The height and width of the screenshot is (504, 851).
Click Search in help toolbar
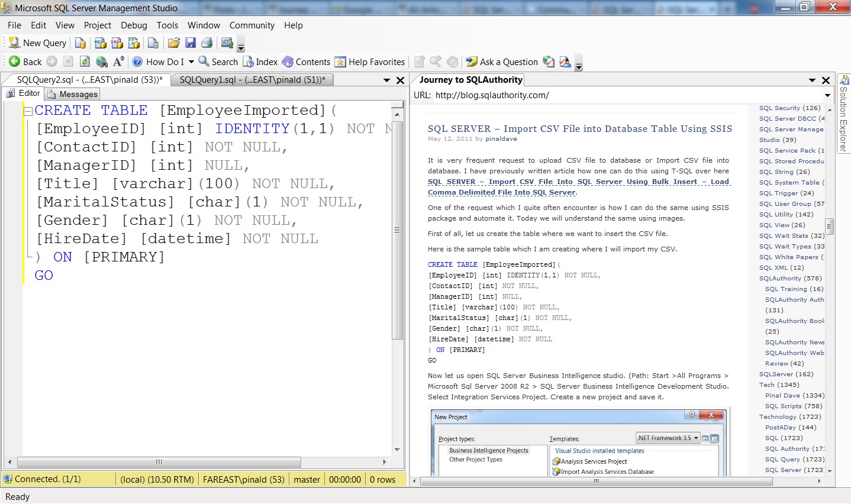pos(218,62)
